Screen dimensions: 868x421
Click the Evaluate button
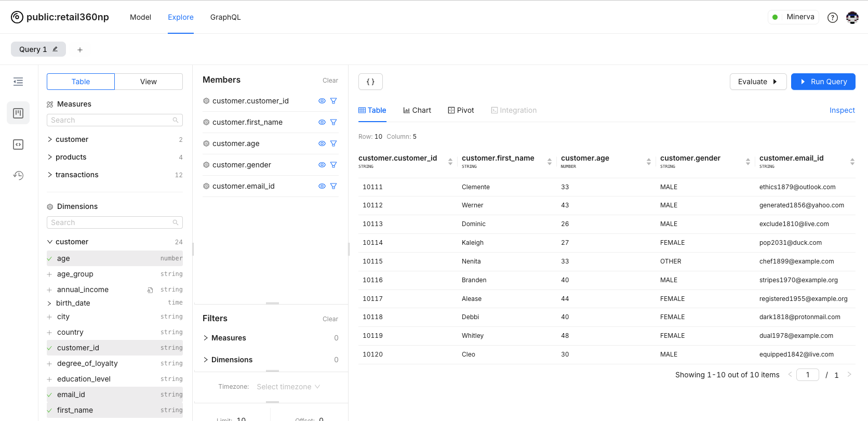758,82
